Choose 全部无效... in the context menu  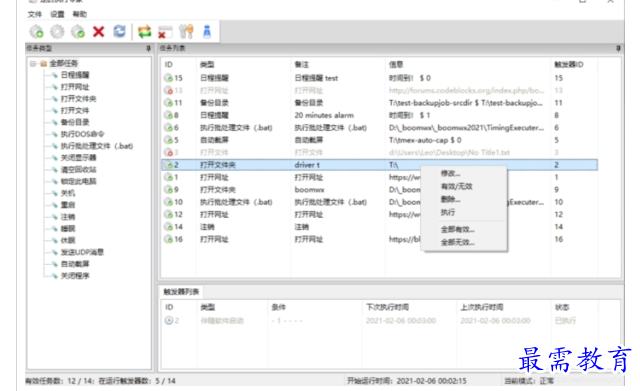pyautogui.click(x=458, y=242)
